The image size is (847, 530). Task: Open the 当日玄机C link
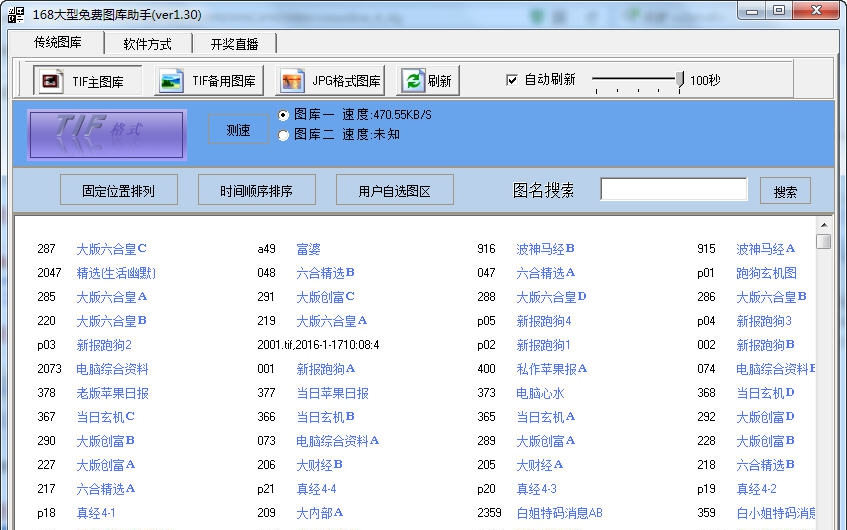pos(105,417)
